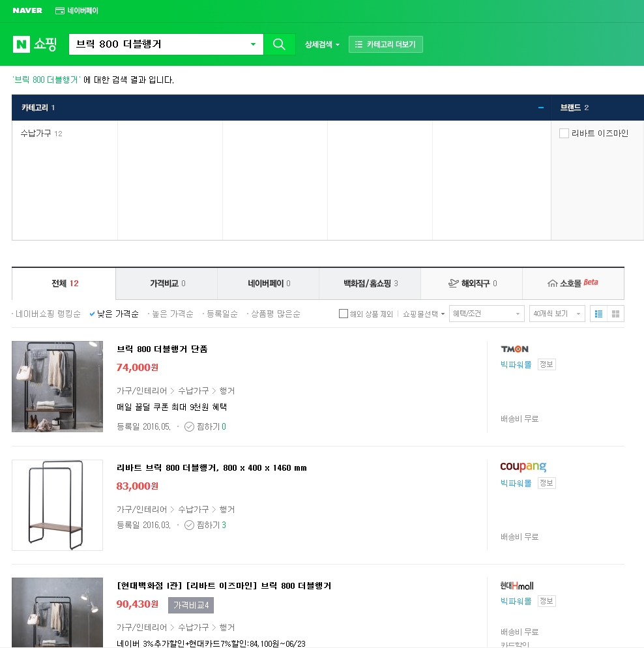Toggle the 해외 상품 제외 checkbox
The width and height of the screenshot is (644, 648).
point(344,314)
